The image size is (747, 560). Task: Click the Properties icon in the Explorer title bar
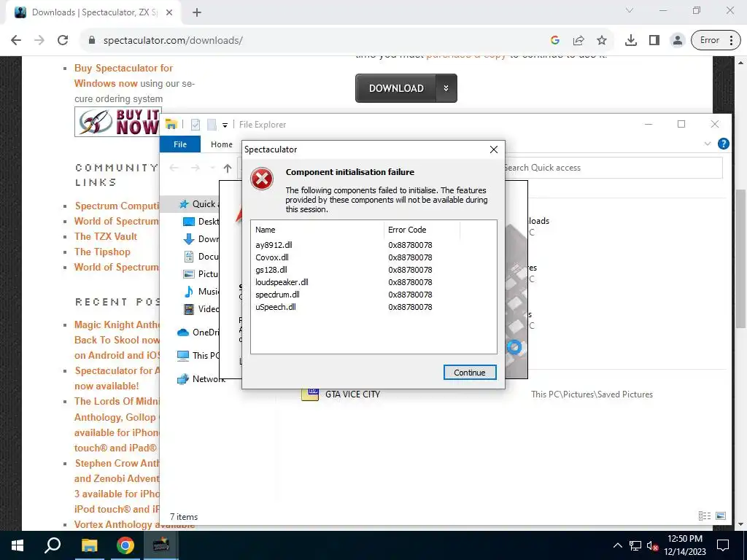196,125
